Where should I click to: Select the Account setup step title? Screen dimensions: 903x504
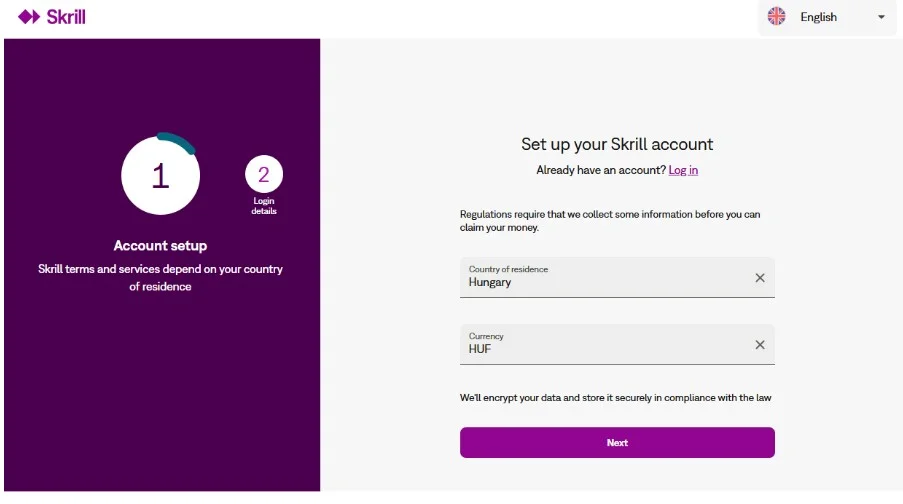160,245
